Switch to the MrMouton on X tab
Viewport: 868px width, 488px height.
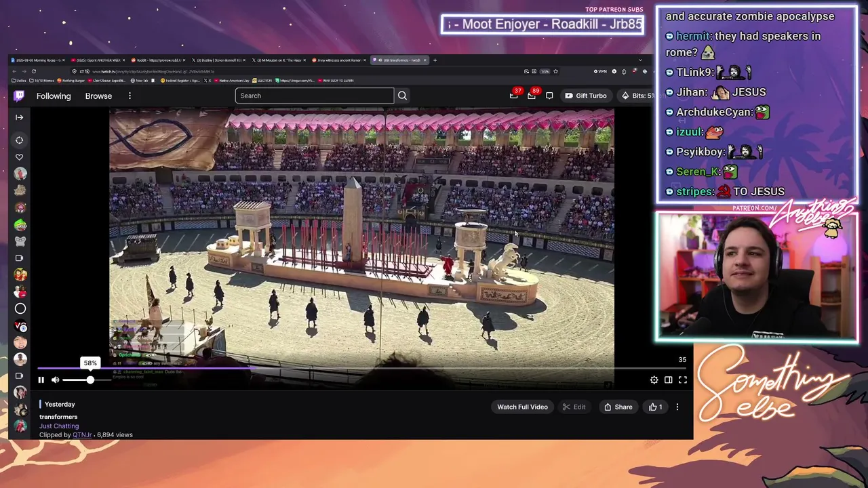(279, 60)
